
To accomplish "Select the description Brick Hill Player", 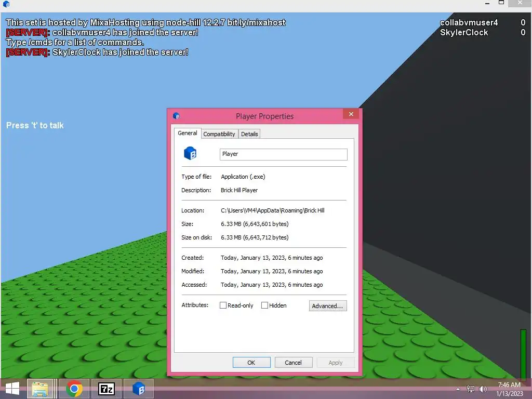I will (x=239, y=190).
